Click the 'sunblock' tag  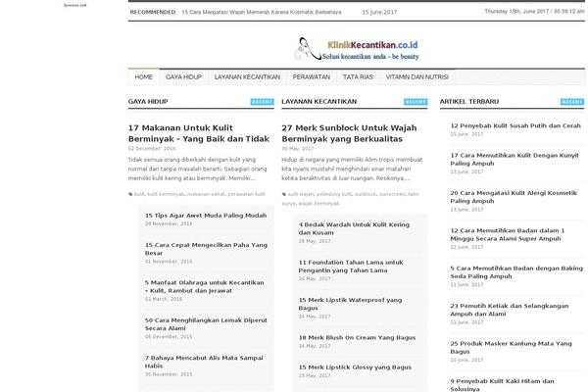coord(366,194)
